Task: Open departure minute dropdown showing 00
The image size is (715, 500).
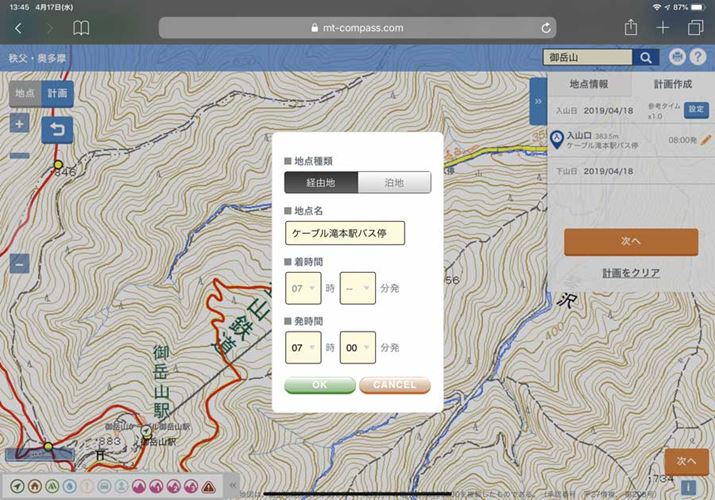Action: (357, 347)
